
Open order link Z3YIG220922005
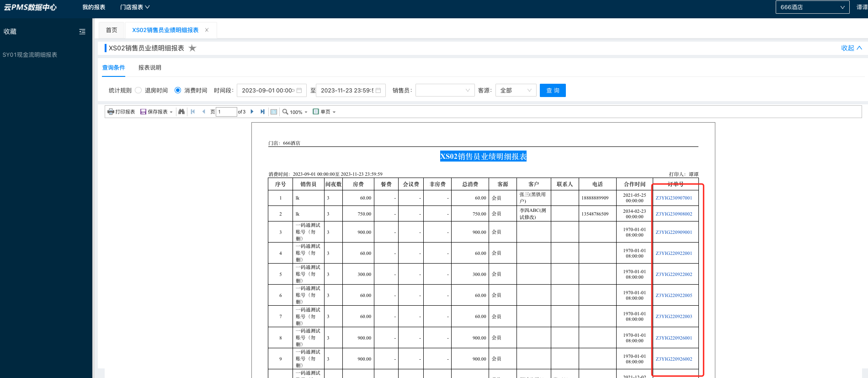[674, 296]
